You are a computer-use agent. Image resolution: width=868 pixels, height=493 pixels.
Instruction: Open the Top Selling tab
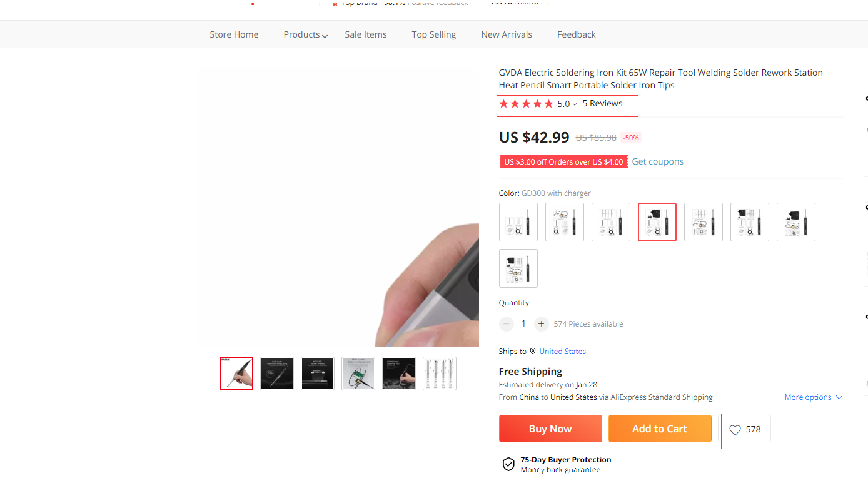click(x=433, y=35)
